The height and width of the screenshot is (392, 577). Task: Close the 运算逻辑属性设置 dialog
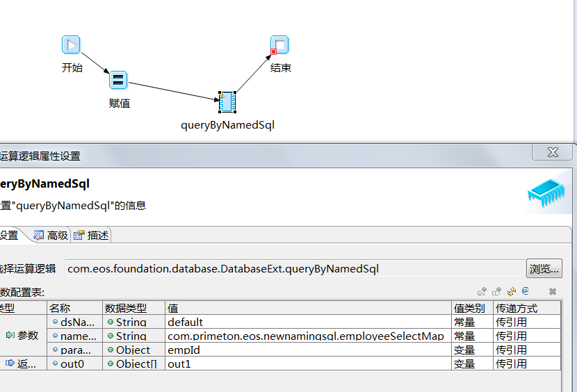coord(553,152)
